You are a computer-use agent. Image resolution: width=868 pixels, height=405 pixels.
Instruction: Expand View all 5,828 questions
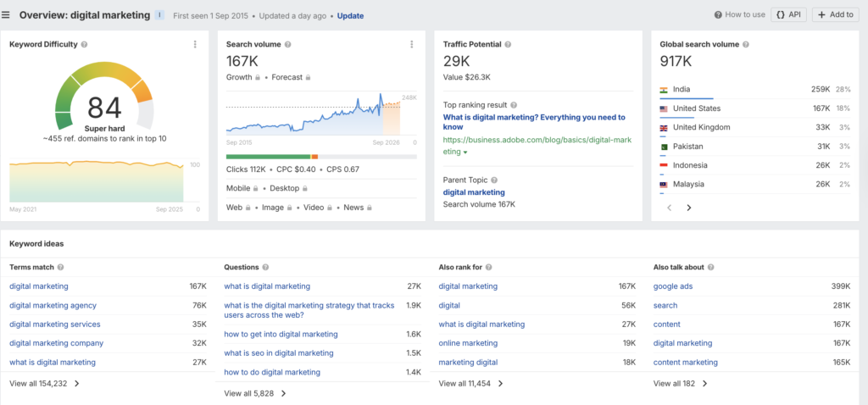[255, 394]
